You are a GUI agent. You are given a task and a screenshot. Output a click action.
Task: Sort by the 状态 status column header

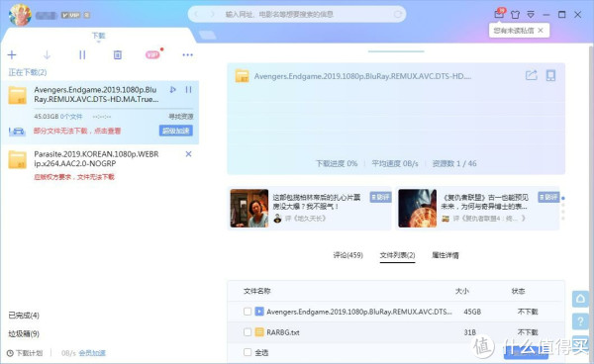click(x=518, y=291)
